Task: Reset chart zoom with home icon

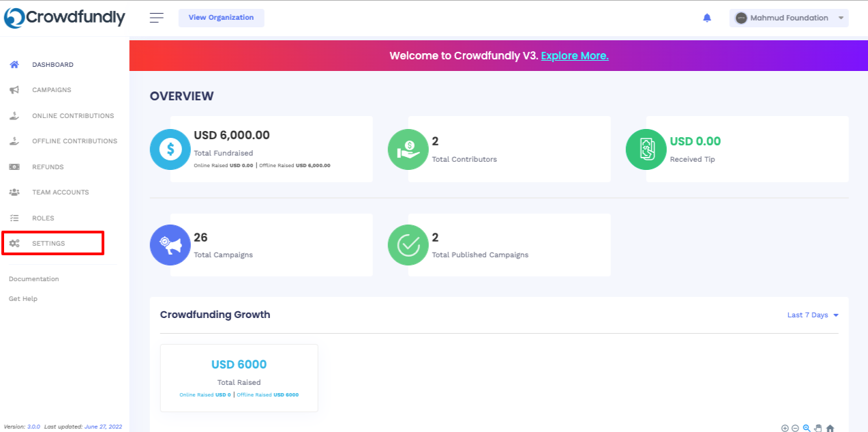Action: [x=830, y=428]
